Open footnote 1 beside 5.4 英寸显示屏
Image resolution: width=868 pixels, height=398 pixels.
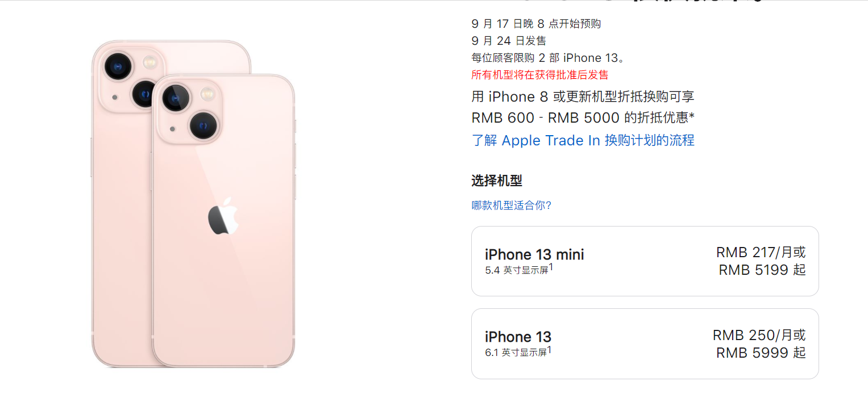(551, 266)
